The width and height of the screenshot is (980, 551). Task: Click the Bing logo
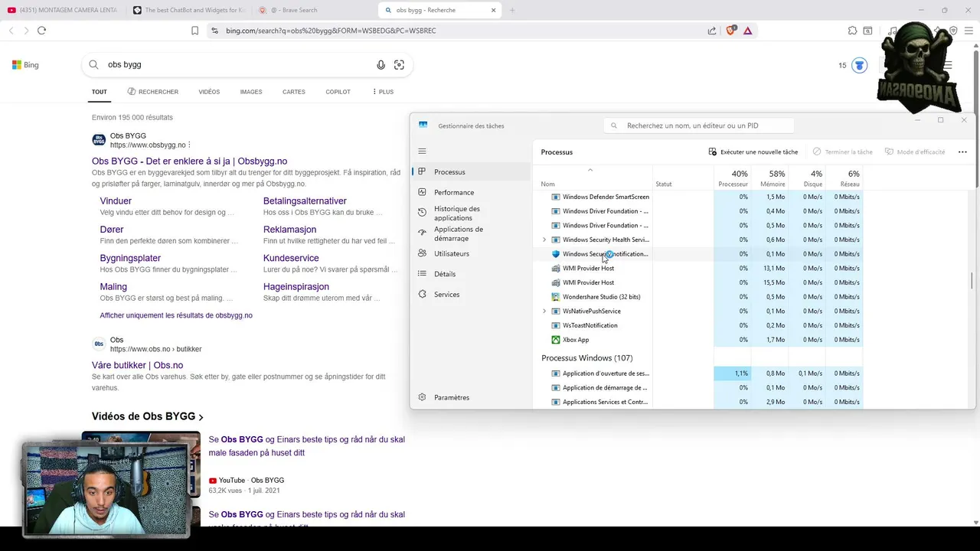(x=25, y=65)
